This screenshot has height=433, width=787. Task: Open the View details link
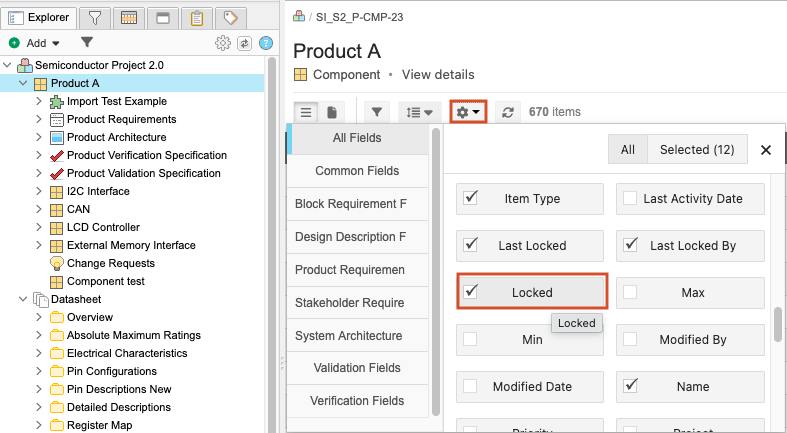(x=438, y=75)
